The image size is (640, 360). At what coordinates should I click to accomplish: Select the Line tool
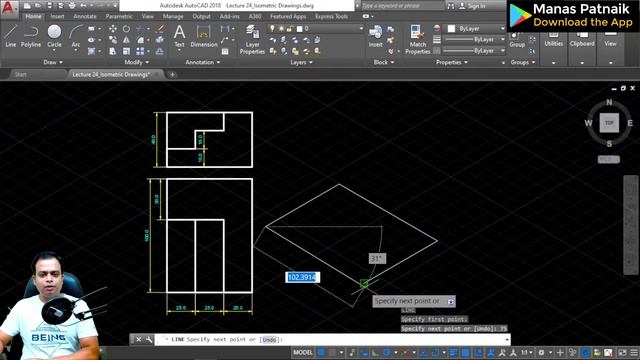(11, 36)
